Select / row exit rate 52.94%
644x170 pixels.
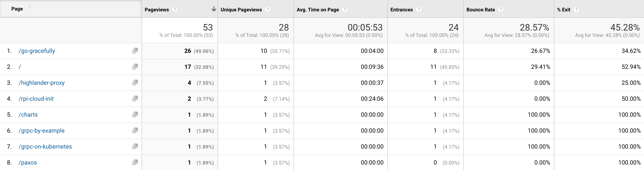(631, 67)
